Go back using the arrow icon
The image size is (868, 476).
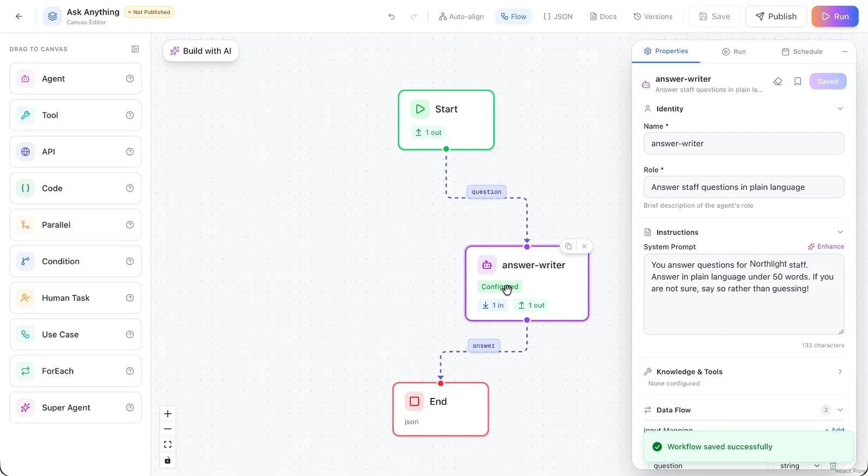(19, 16)
